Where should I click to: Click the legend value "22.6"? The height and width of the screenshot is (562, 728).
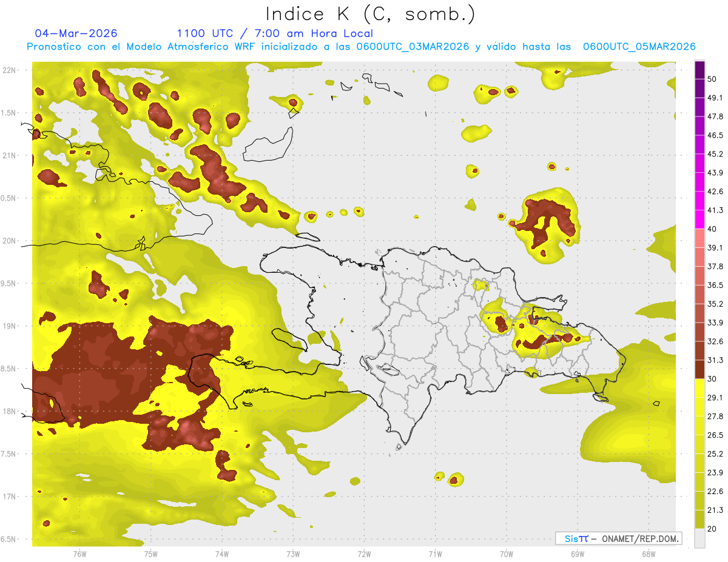715,491
